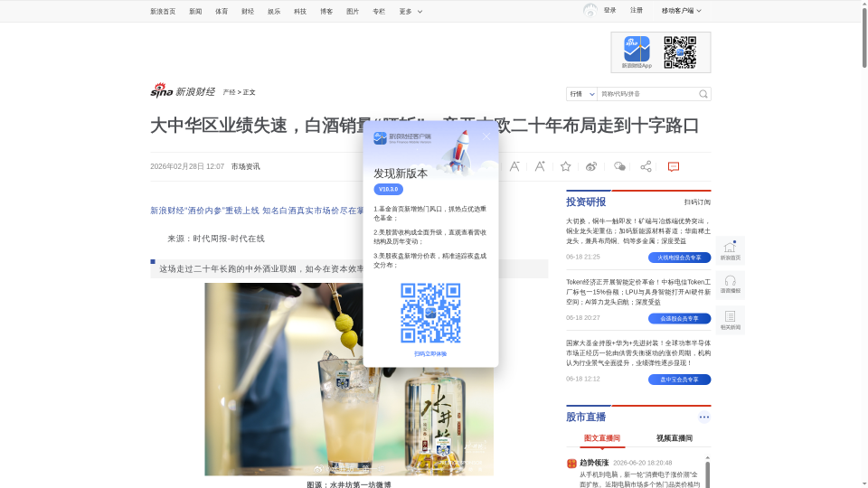Viewport: 868px width, 488px height.
Task: Click the 水井坊 cocktail article image
Action: pyautogui.click(x=349, y=380)
